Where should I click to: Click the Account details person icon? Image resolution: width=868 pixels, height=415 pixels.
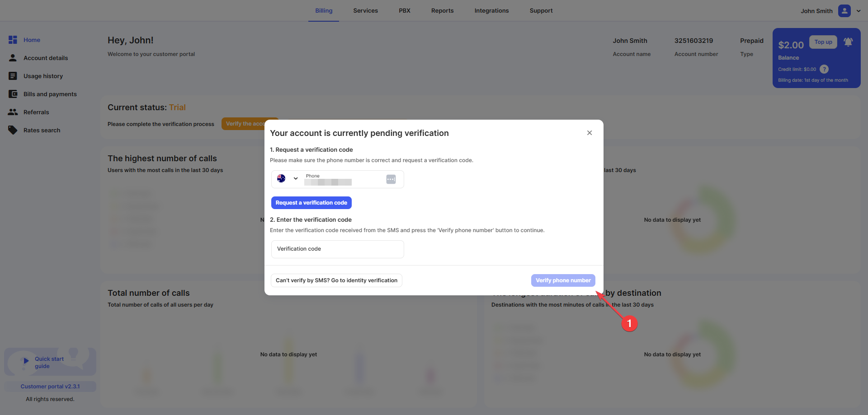pos(13,58)
